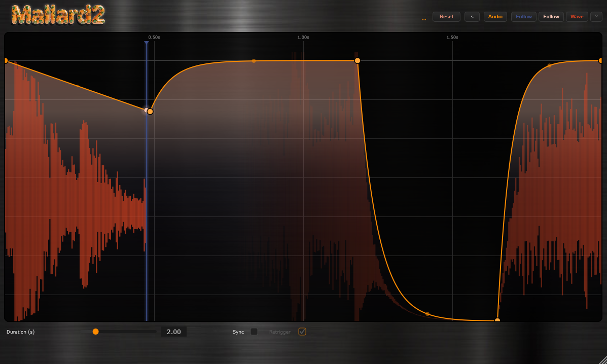Click the Duration value field showing 2.00
The height and width of the screenshot is (364, 607).
coord(174,332)
